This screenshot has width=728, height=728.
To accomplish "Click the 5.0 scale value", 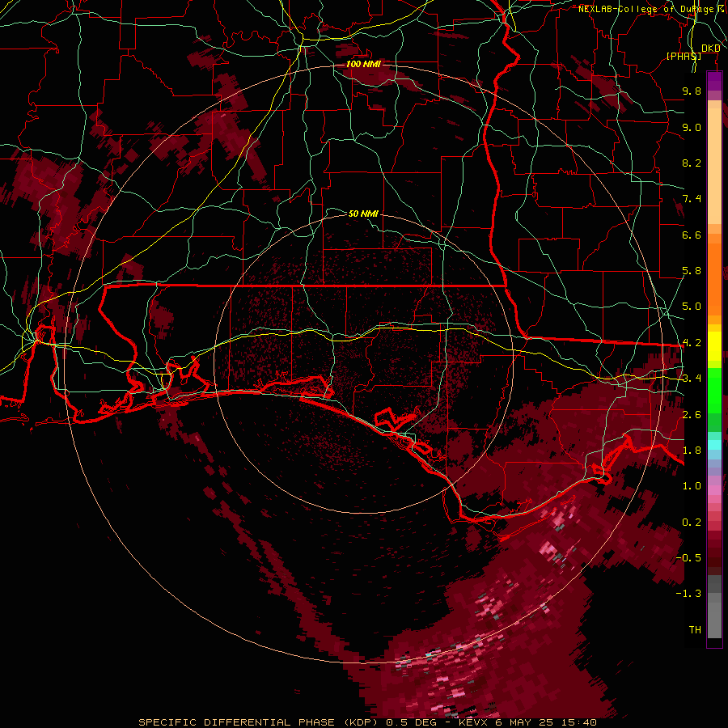I will (x=692, y=307).
